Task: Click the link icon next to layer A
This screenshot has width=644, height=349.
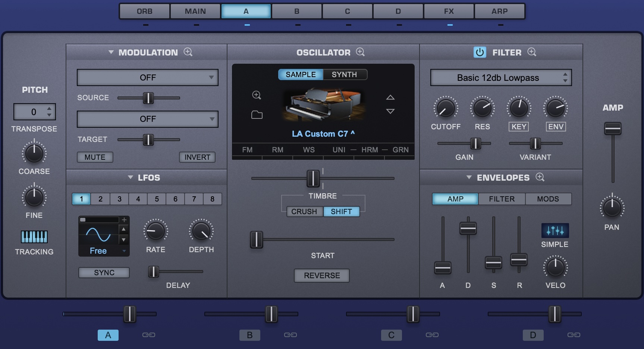Action: (149, 335)
